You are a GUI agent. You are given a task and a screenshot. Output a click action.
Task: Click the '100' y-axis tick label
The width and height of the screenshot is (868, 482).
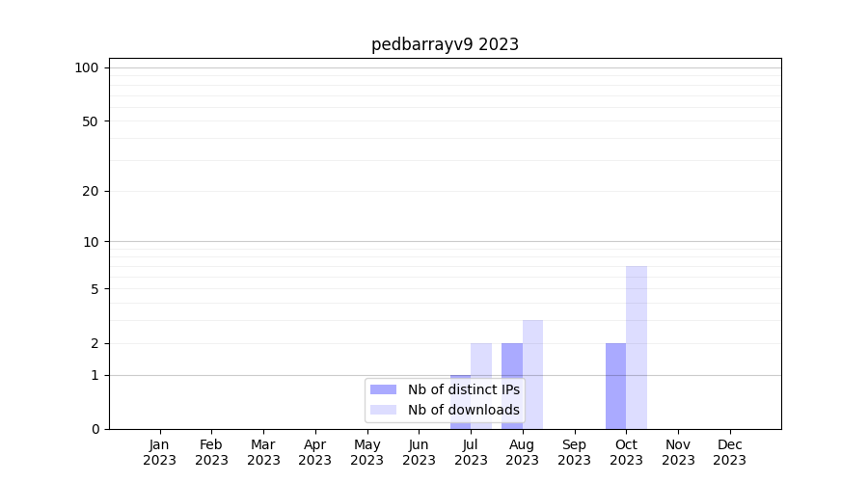[87, 67]
